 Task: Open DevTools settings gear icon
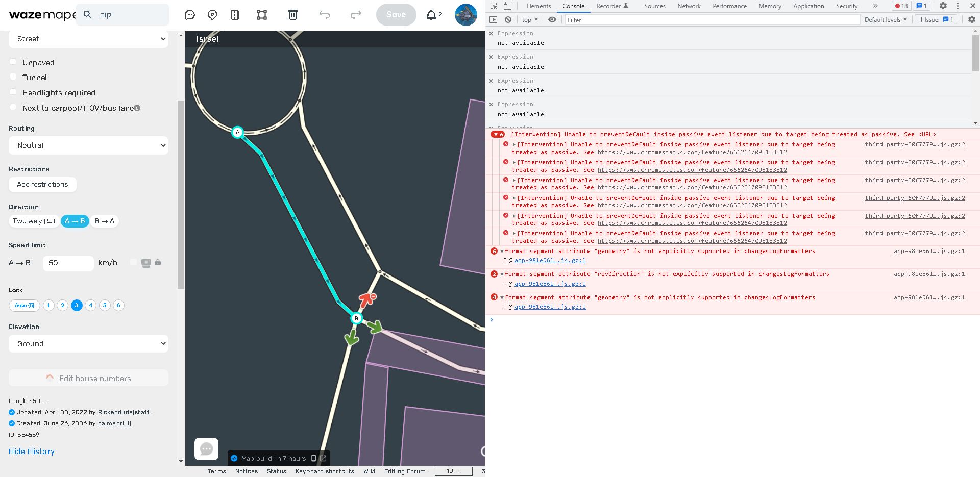coord(943,6)
